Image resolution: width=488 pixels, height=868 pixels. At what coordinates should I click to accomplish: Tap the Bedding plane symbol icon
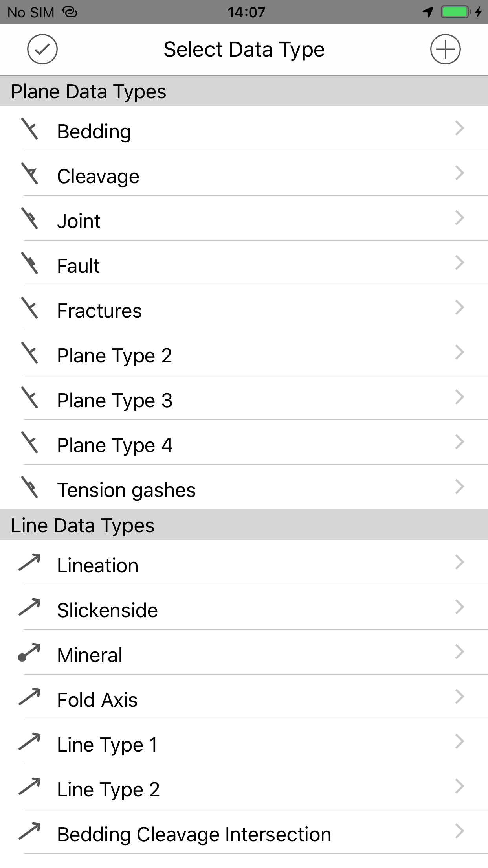(x=30, y=129)
